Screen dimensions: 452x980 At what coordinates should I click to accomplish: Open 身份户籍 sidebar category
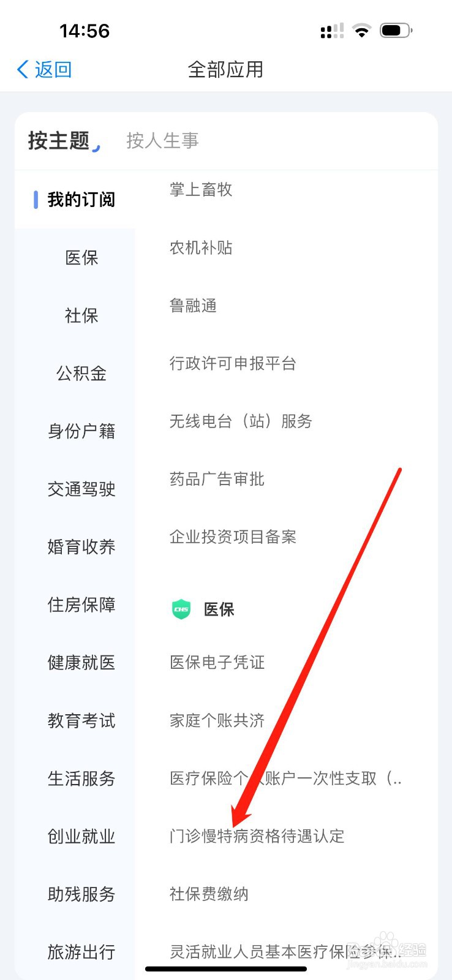coord(81,431)
